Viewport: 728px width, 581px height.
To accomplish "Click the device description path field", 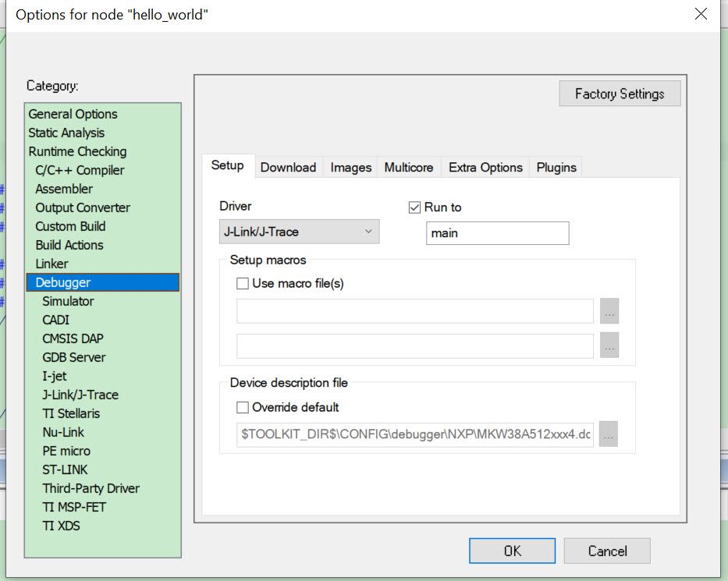I will (x=414, y=434).
